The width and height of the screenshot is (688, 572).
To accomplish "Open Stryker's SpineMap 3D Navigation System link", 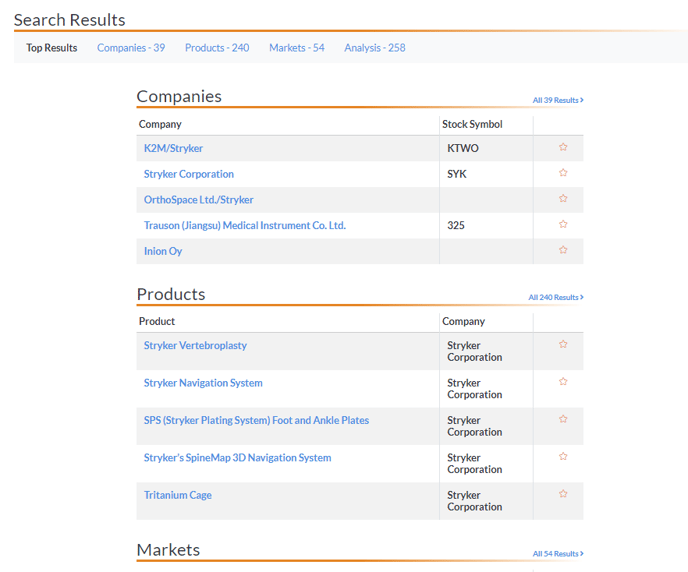I will [237, 458].
